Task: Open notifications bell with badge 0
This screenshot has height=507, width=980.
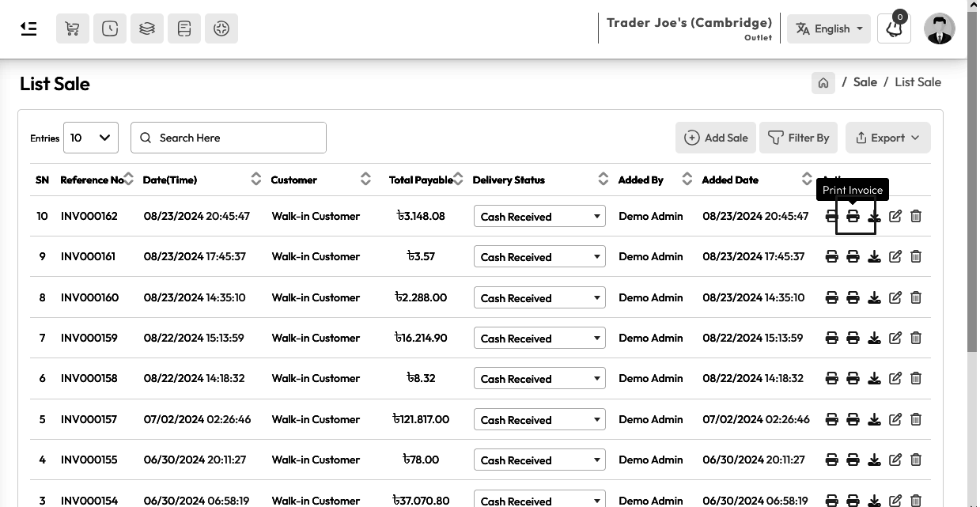Action: tap(895, 28)
